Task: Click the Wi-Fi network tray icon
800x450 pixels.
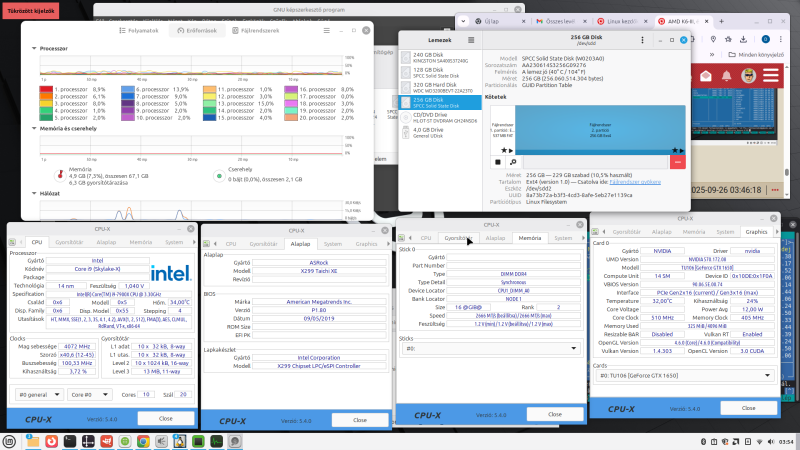Action: [759, 442]
